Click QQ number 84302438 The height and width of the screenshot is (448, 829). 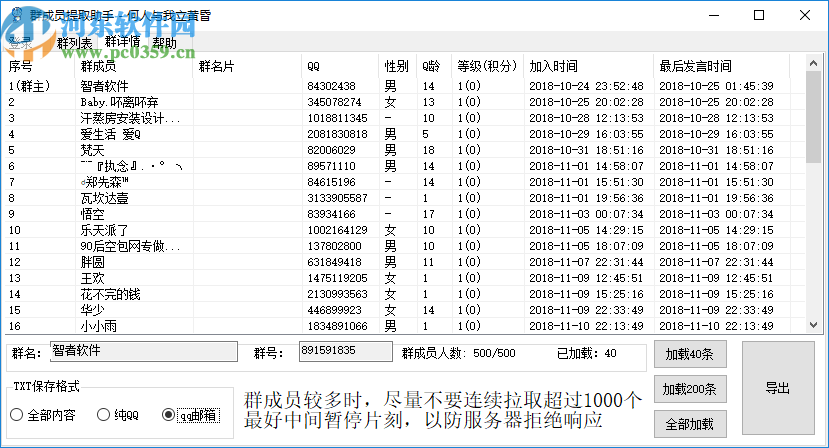click(x=331, y=86)
